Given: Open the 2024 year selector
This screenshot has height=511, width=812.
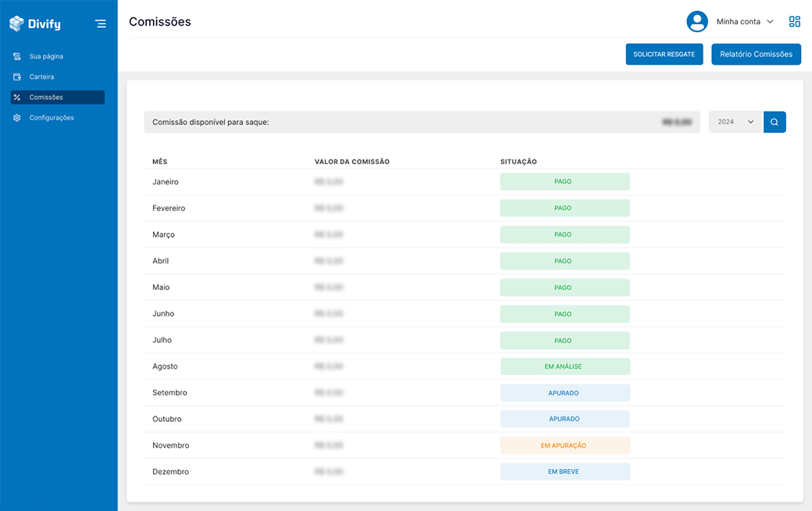Looking at the screenshot, I should coord(735,122).
